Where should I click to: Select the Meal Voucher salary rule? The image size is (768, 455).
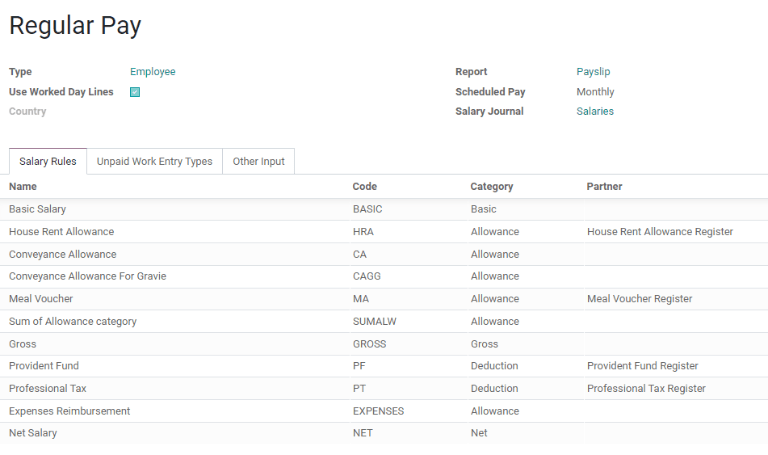pyautogui.click(x=41, y=299)
